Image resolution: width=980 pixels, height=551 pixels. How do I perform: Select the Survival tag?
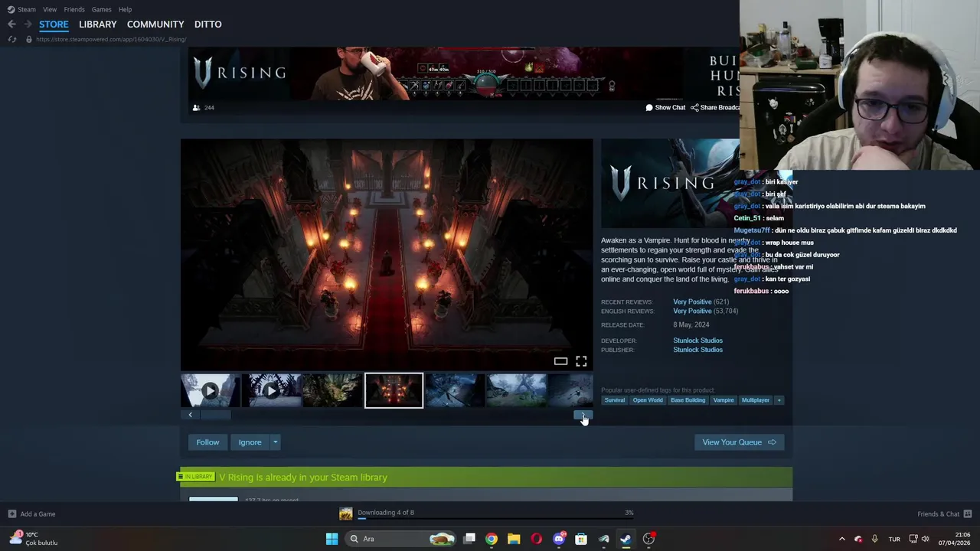tap(615, 400)
